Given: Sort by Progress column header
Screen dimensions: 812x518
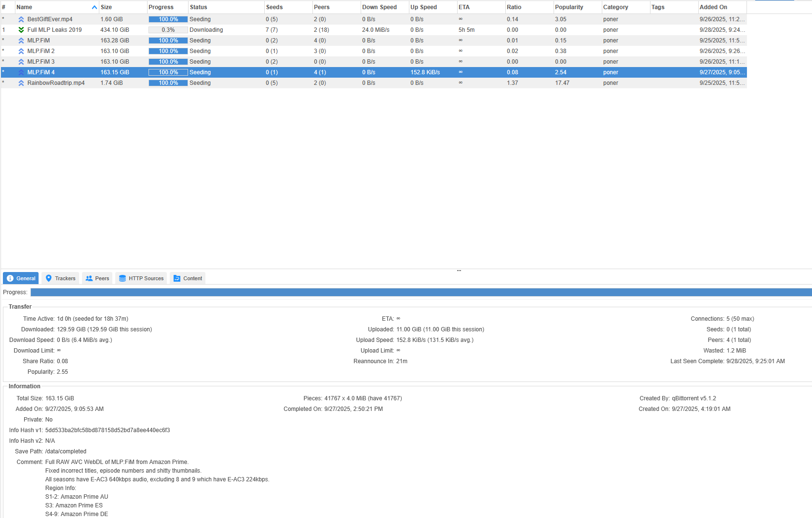Looking at the screenshot, I should pyautogui.click(x=167, y=7).
